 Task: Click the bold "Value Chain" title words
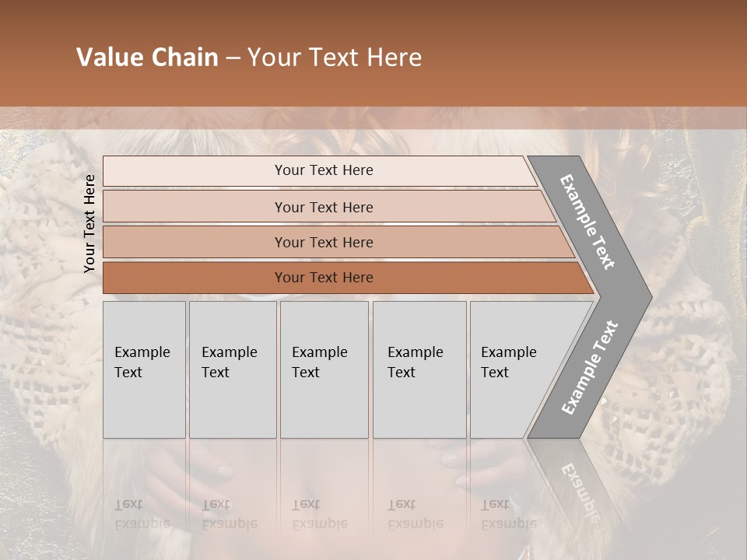[147, 58]
